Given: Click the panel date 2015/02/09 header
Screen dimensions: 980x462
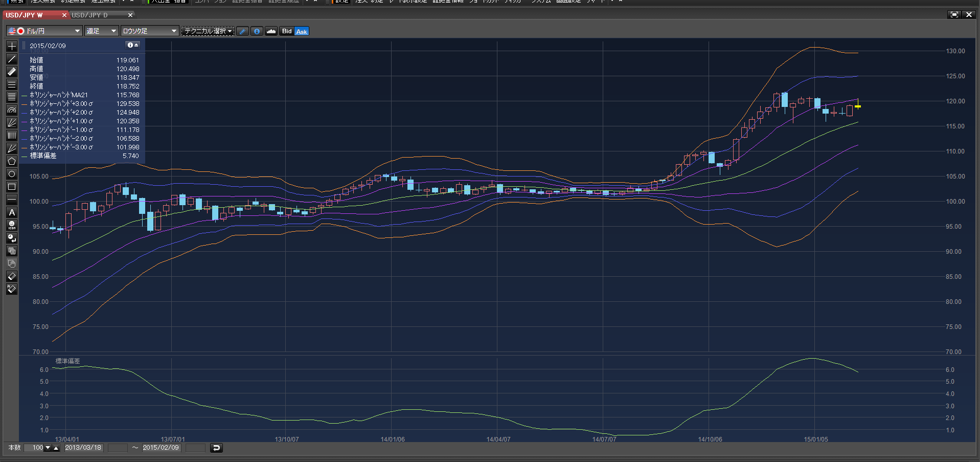Looking at the screenshot, I should pos(48,46).
